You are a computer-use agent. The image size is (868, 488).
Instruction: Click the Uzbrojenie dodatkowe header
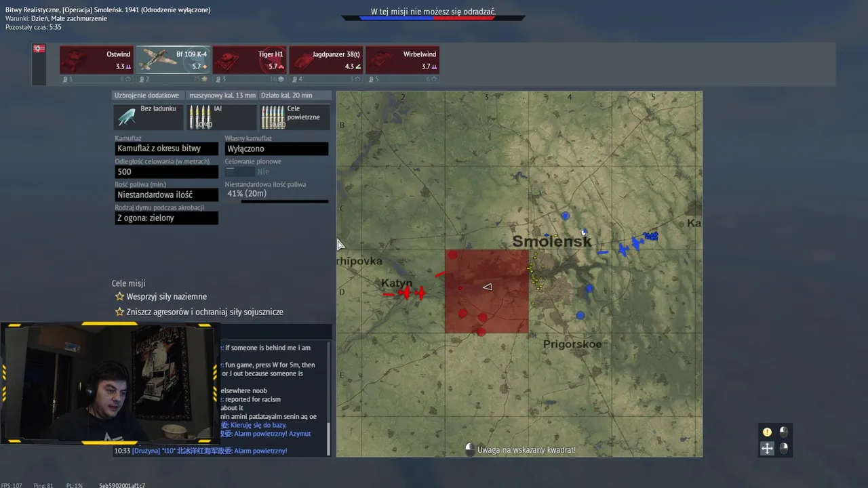point(147,96)
